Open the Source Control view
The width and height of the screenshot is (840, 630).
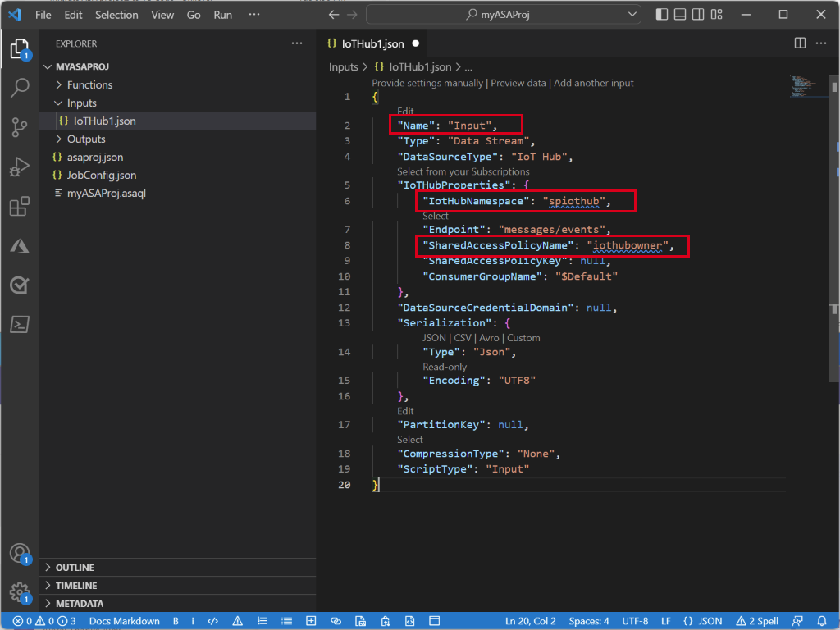tap(20, 127)
